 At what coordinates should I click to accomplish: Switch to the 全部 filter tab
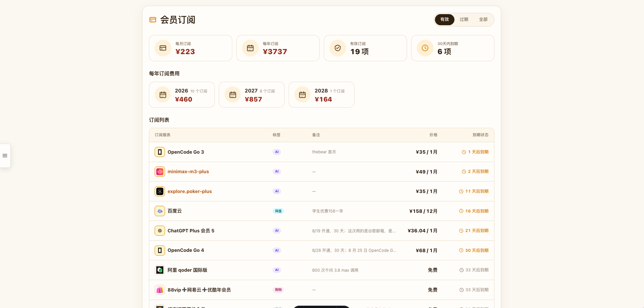(x=483, y=20)
